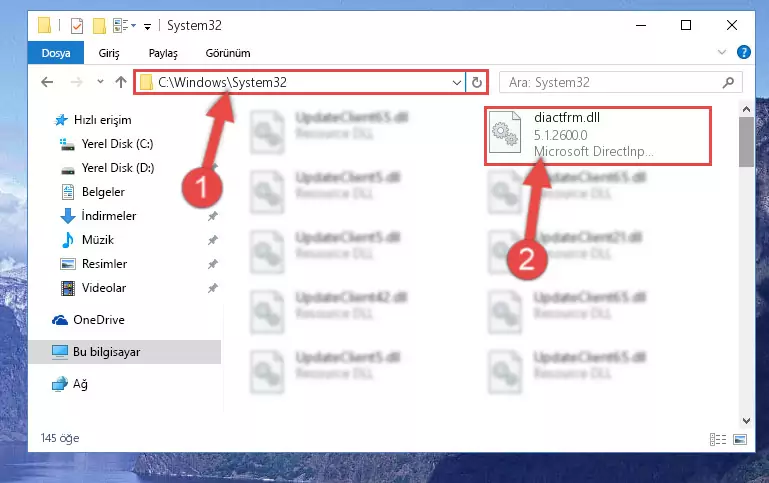The height and width of the screenshot is (483, 769).
Task: Open Help with the question mark icon
Action: tap(743, 52)
